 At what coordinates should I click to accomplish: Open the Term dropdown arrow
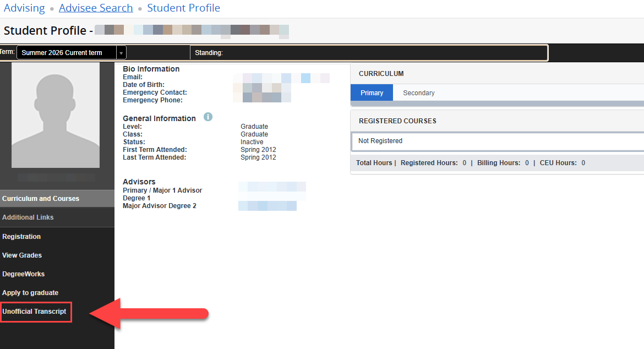[x=121, y=52]
